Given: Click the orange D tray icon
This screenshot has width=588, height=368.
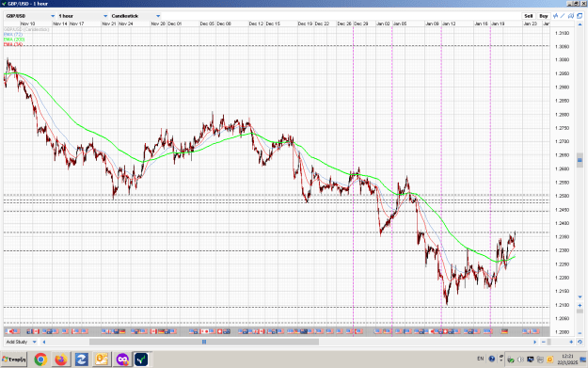Looking at the screenshot, I should click(x=550, y=360).
